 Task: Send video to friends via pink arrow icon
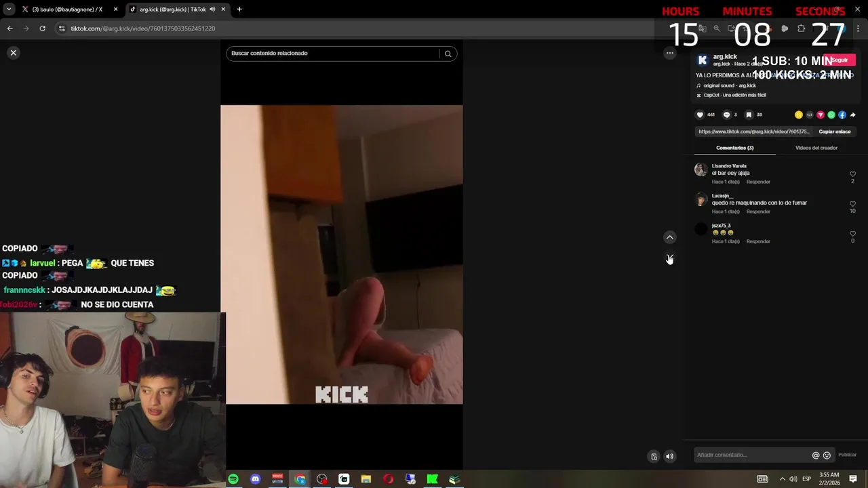820,115
